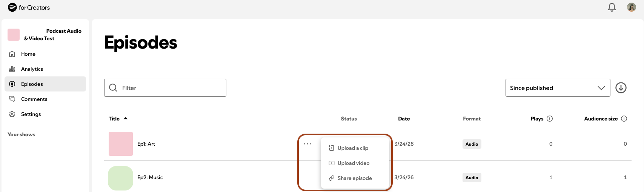This screenshot has height=192, width=644.
Task: Sort by Title column header
Action: [x=114, y=119]
